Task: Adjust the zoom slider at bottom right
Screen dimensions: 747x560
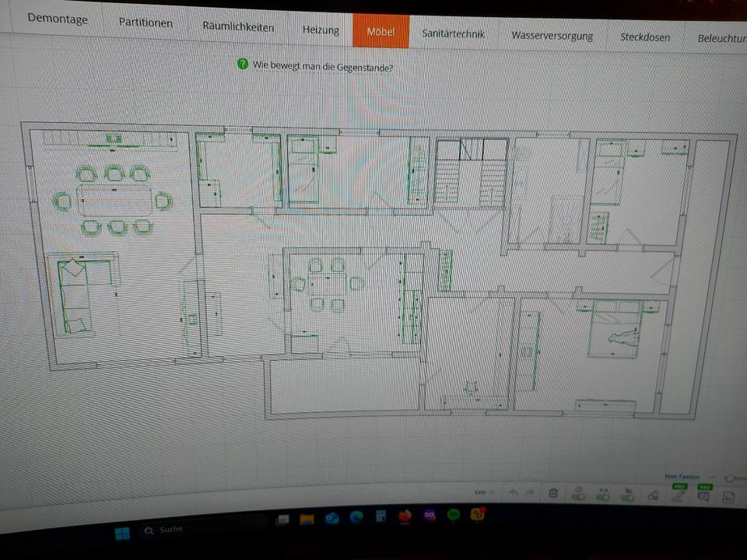Action: (731, 478)
